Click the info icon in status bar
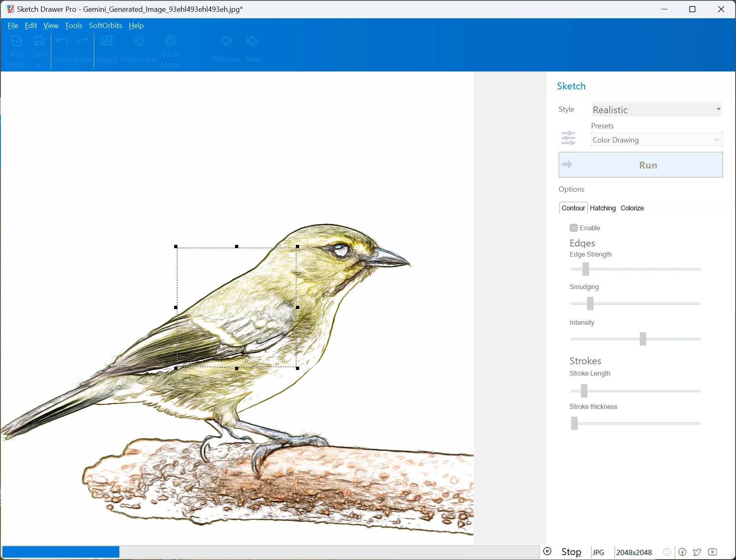The image size is (736, 560). 667,552
